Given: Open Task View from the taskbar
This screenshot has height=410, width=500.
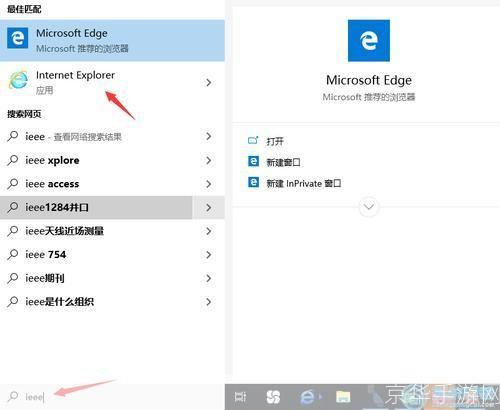Looking at the screenshot, I should [x=240, y=397].
